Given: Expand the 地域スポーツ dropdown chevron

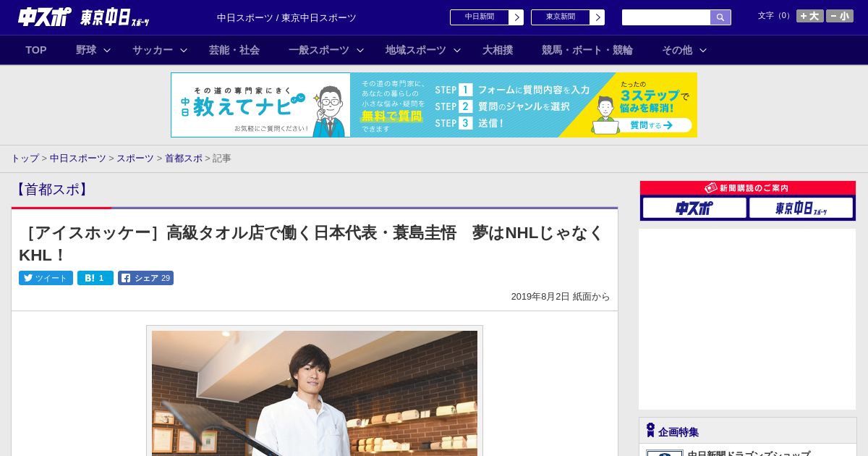Looking at the screenshot, I should pyautogui.click(x=457, y=50).
